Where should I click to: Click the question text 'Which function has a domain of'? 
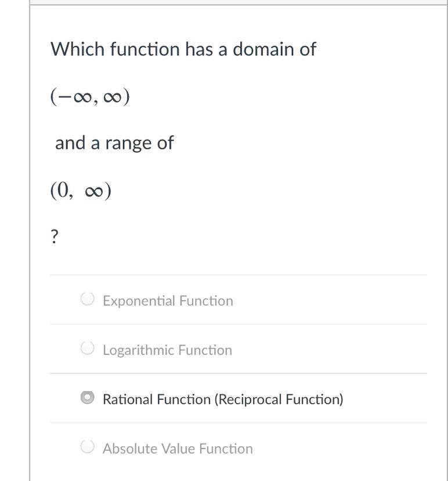click(x=183, y=49)
